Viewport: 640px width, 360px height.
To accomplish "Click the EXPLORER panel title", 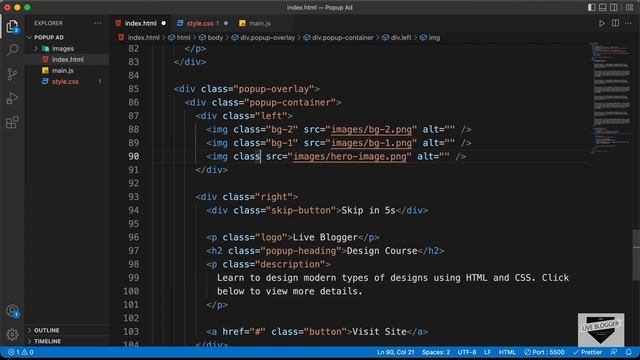I will [x=48, y=23].
